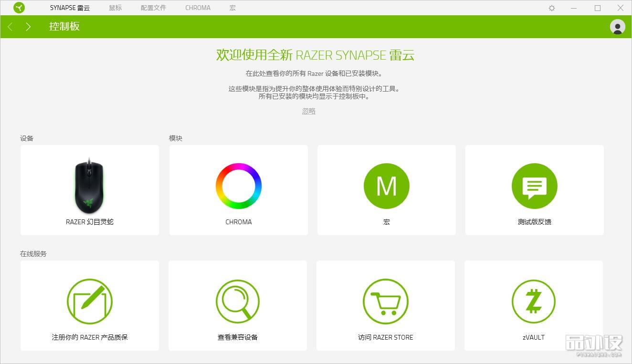This screenshot has height=364, width=632.
Task: Minimize the Synapse window
Action: [x=574, y=8]
